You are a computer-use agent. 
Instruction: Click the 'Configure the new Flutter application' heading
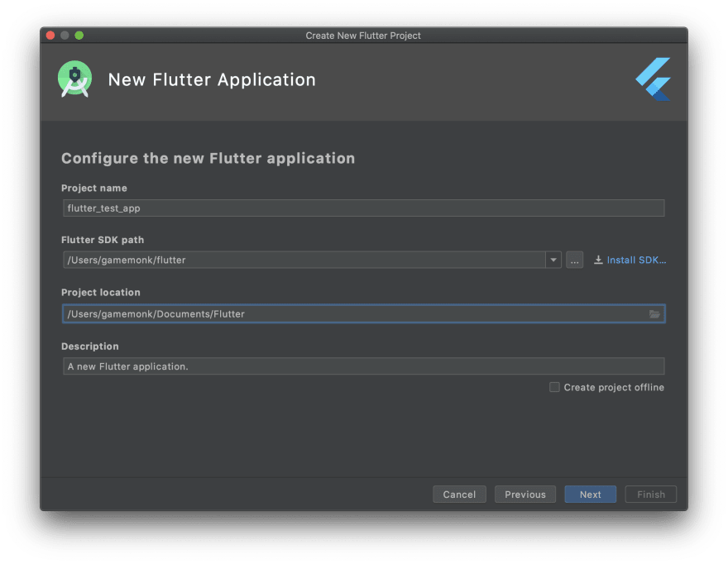[x=208, y=158]
